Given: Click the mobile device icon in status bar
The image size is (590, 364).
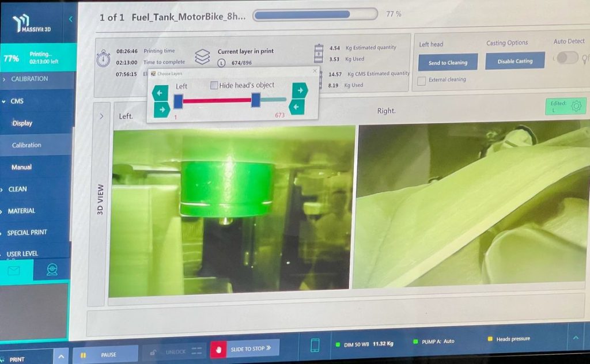Looking at the screenshot, I should tap(315, 345).
